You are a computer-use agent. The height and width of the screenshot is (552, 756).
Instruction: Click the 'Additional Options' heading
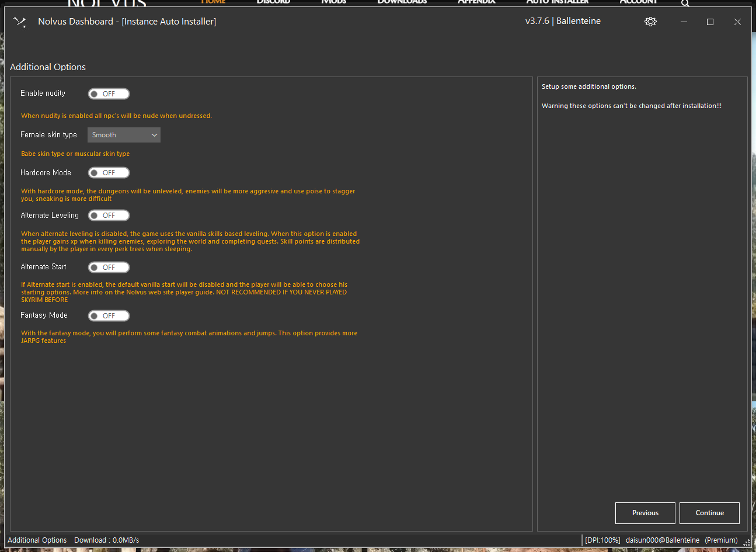coord(48,67)
